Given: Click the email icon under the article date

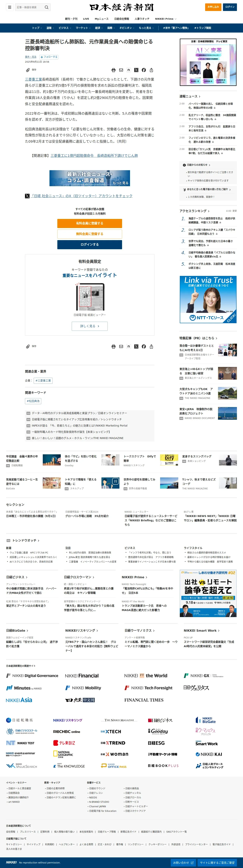Looking at the screenshot, I should click(121, 70).
